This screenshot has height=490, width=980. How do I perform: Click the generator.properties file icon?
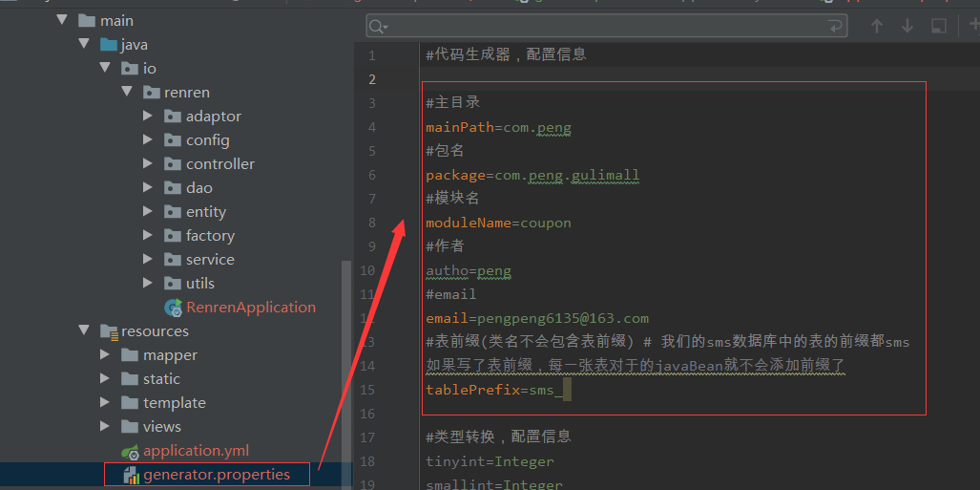(x=132, y=476)
